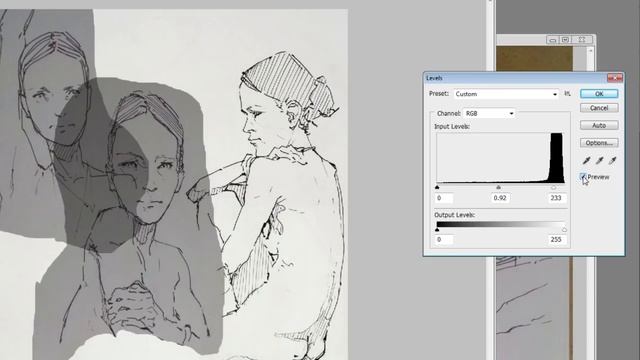Select the gray point eyedropper
Image resolution: width=640 pixels, height=360 pixels.
tap(599, 160)
